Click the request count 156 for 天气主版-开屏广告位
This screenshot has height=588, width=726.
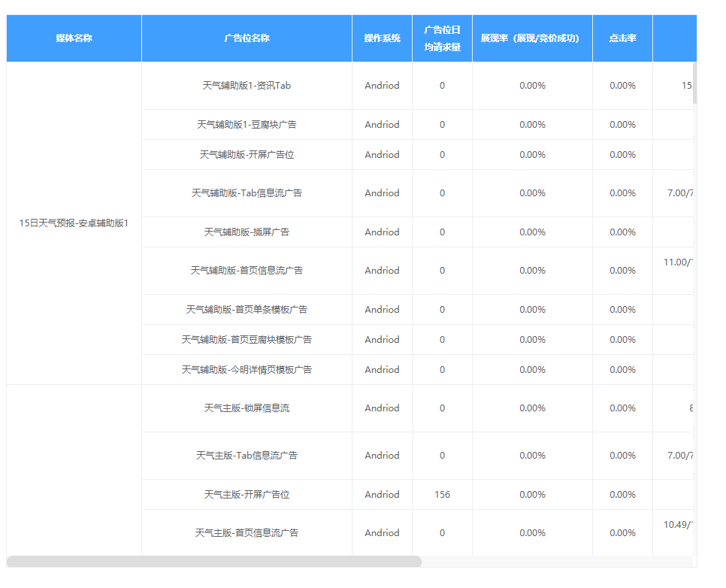(441, 494)
